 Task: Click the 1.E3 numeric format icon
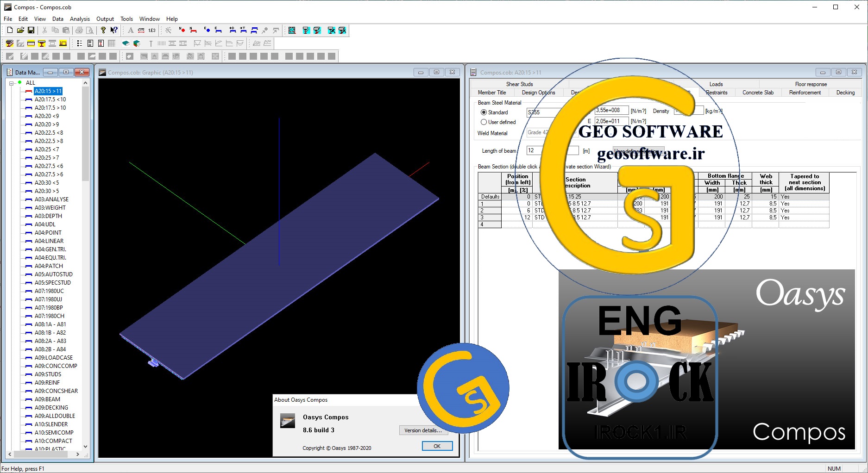(152, 30)
